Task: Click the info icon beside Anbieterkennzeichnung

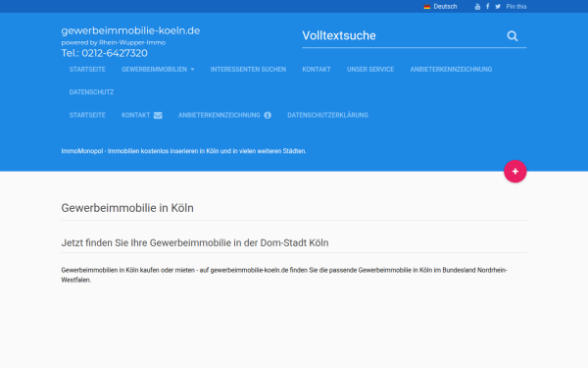Action: tap(268, 115)
